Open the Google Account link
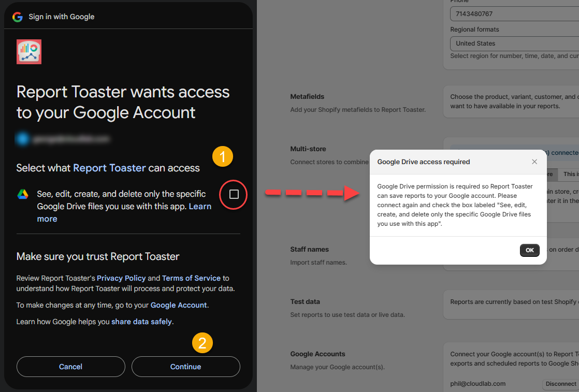 click(179, 305)
